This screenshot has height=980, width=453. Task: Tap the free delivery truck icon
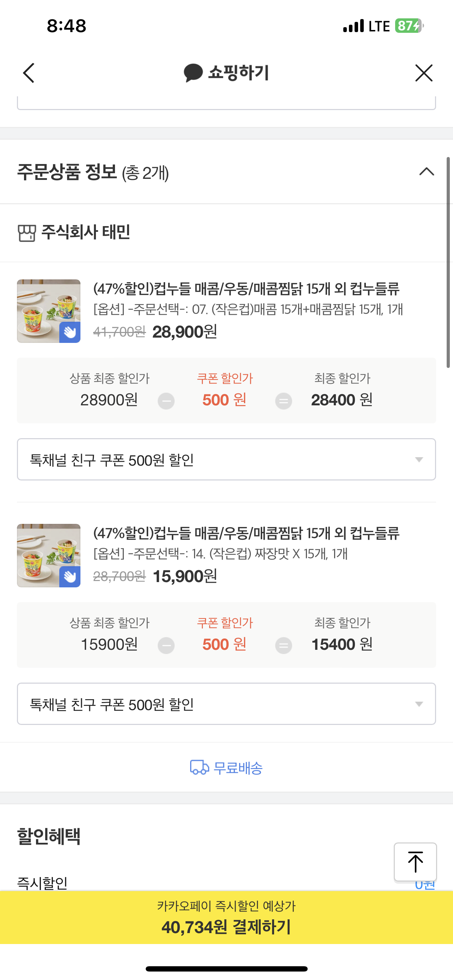tap(199, 768)
